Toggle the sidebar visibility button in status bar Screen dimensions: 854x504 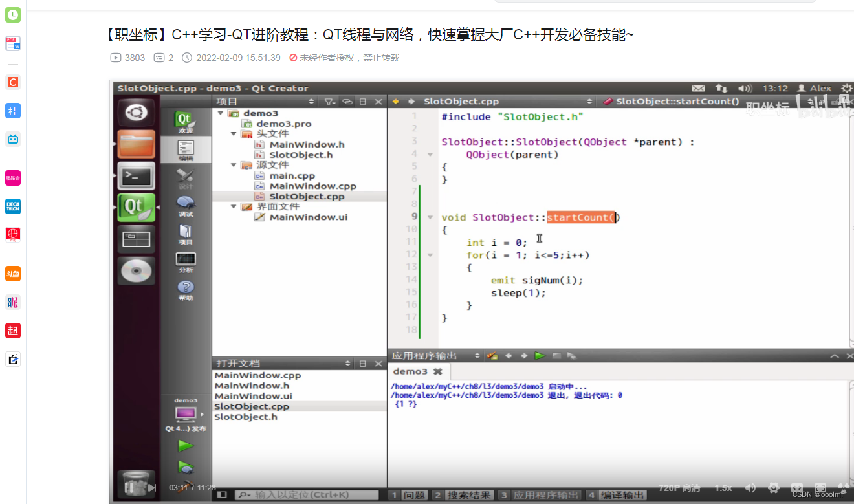[x=223, y=494]
